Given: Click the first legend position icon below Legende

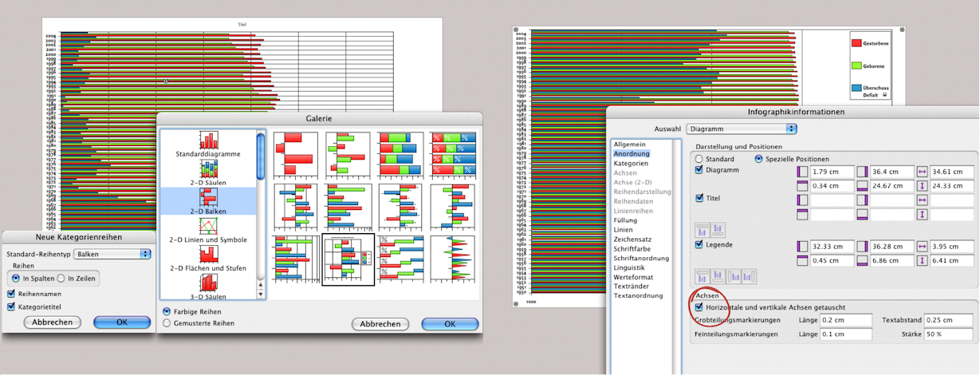Looking at the screenshot, I should click(x=703, y=276).
